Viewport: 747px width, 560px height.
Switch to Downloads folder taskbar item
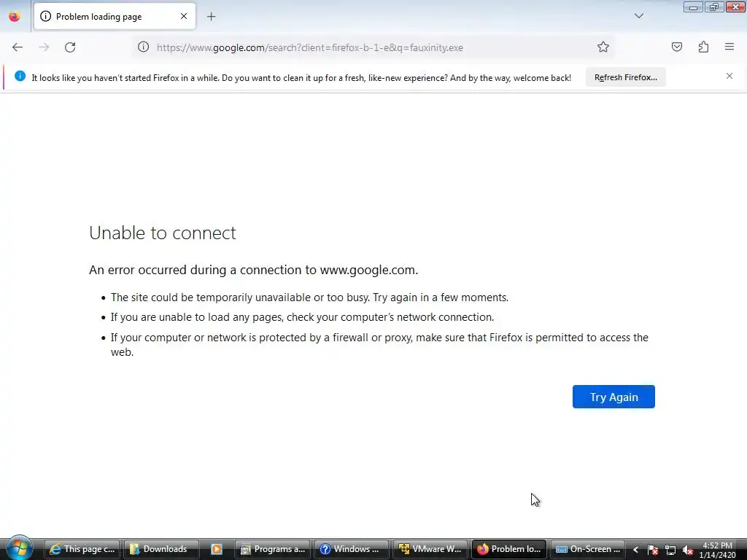(162, 549)
